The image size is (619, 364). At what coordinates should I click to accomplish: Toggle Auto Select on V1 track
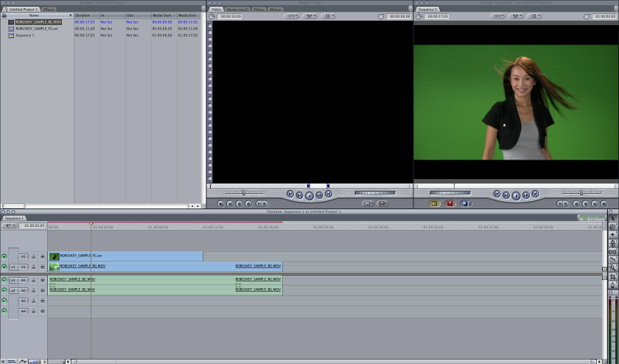click(x=43, y=267)
